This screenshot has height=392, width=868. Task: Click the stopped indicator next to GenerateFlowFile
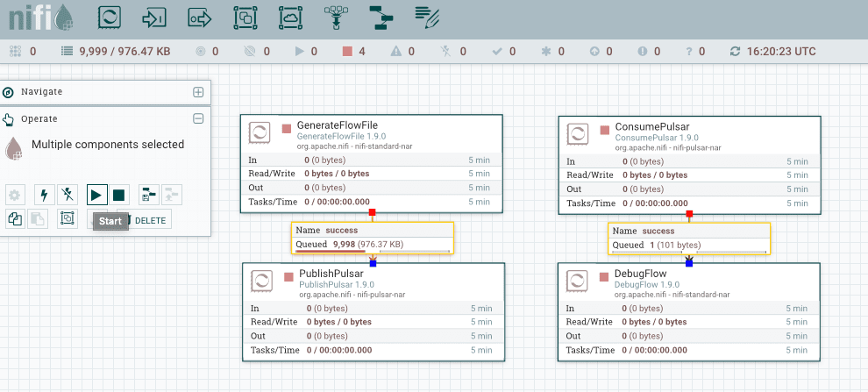(x=286, y=128)
